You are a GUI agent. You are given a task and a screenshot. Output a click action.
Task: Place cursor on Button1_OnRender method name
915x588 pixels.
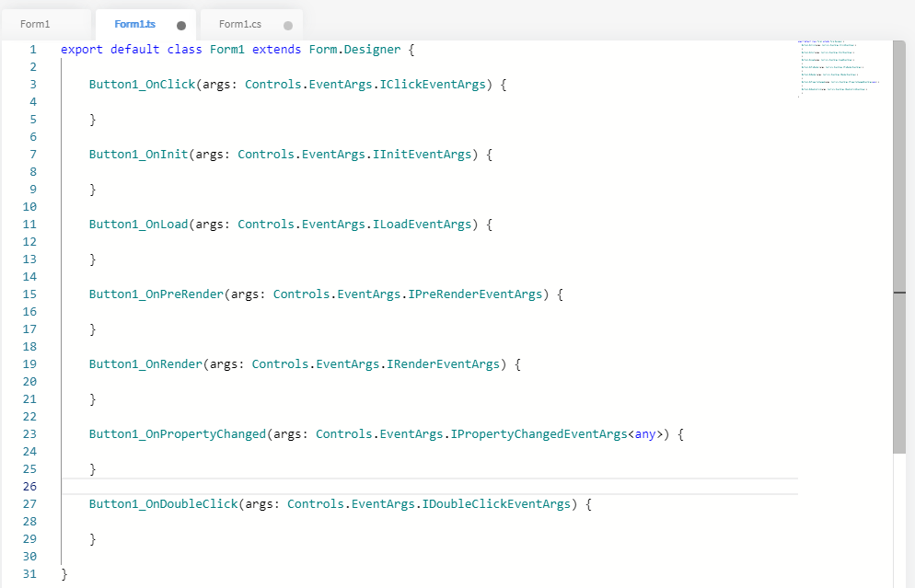(x=145, y=364)
